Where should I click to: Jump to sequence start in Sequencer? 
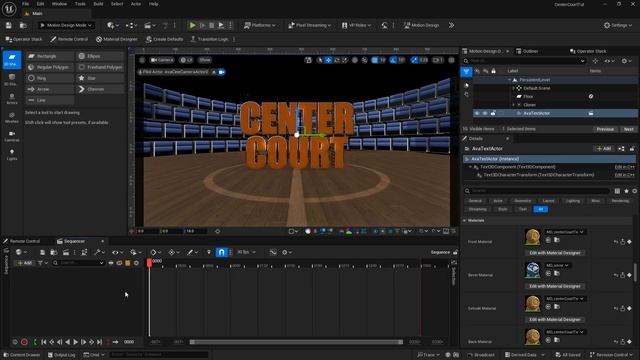point(44,342)
